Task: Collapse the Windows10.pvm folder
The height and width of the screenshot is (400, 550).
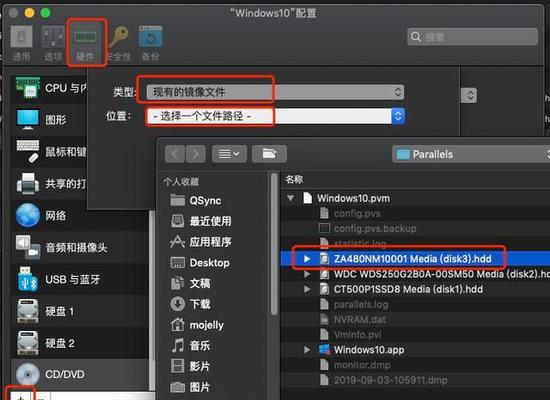Action: click(290, 198)
